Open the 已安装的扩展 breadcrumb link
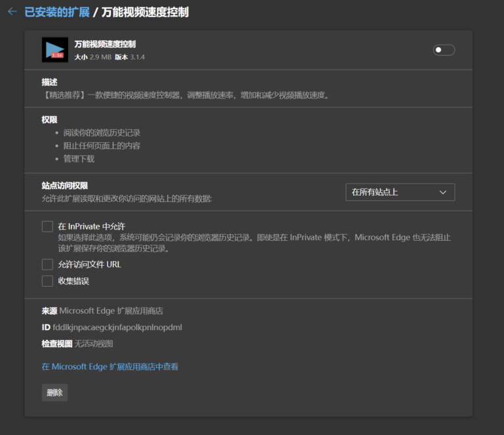Screen dimensions: 504x435 tap(57, 12)
